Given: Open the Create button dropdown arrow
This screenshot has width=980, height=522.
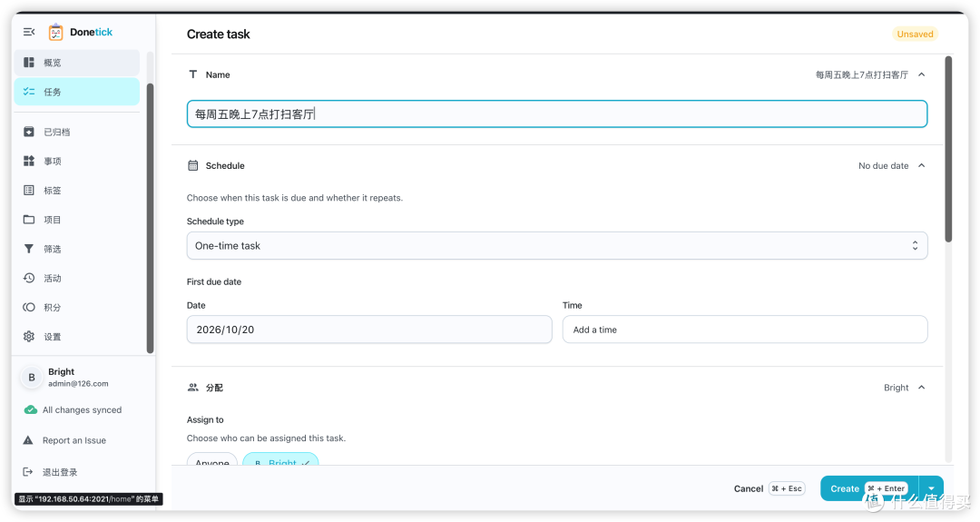Looking at the screenshot, I should coord(931,488).
